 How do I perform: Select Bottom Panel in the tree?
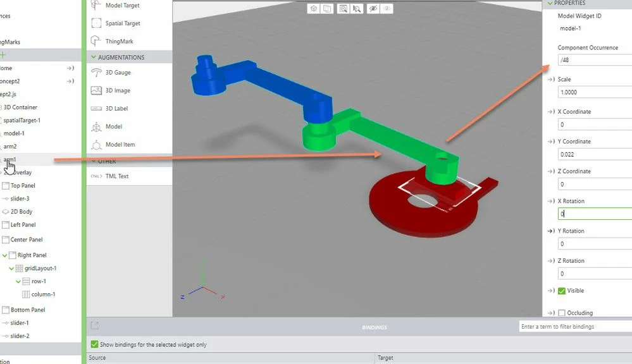pyautogui.click(x=28, y=310)
